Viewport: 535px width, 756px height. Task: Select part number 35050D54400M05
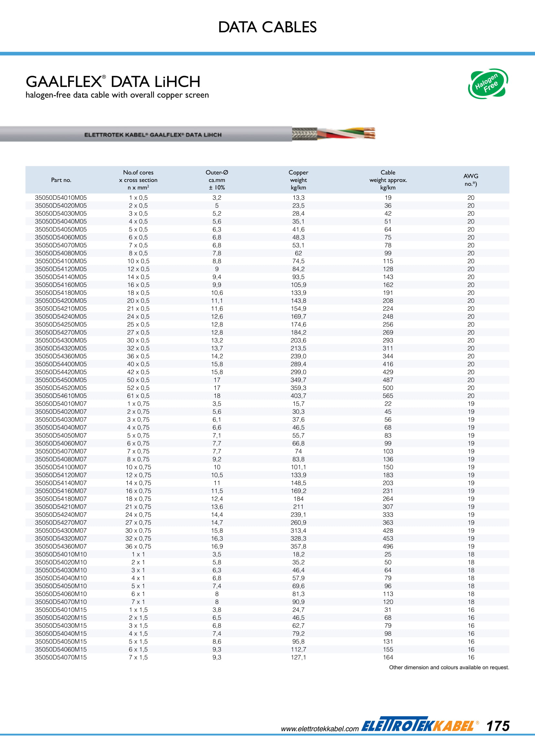pos(61,364)
